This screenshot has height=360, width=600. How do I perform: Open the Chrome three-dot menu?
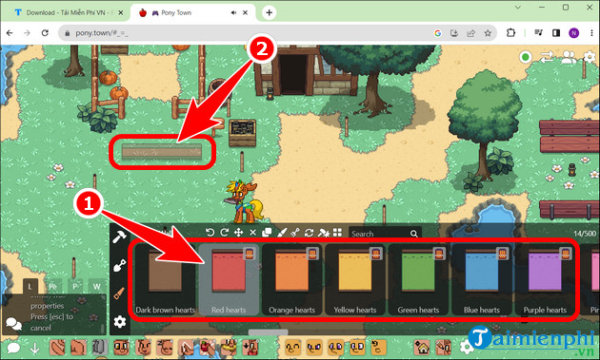[x=591, y=33]
